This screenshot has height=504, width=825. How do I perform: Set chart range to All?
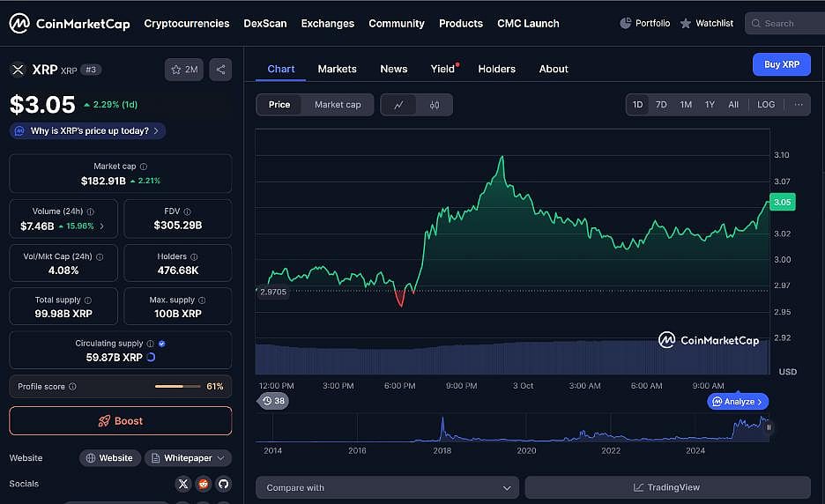pyautogui.click(x=733, y=105)
